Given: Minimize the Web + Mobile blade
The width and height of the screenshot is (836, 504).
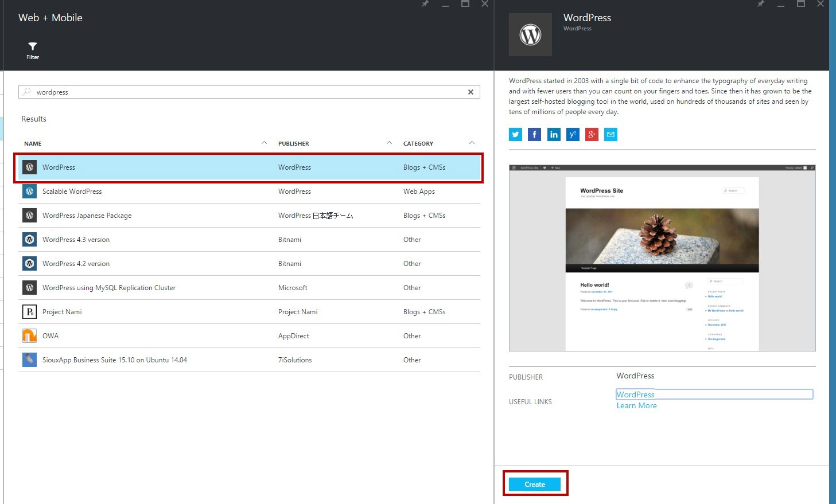Looking at the screenshot, I should [x=445, y=5].
